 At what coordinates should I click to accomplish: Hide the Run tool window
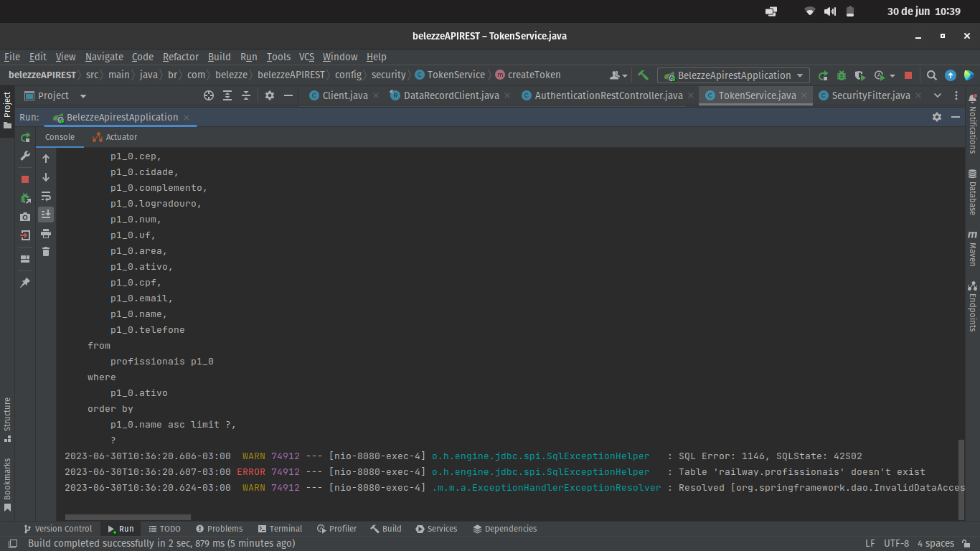click(956, 117)
